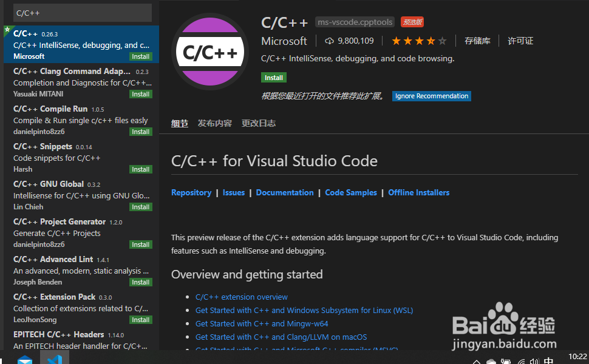Viewport: 589px width, 364px height.
Task: Open the Offline Installers link
Action: [x=418, y=192]
